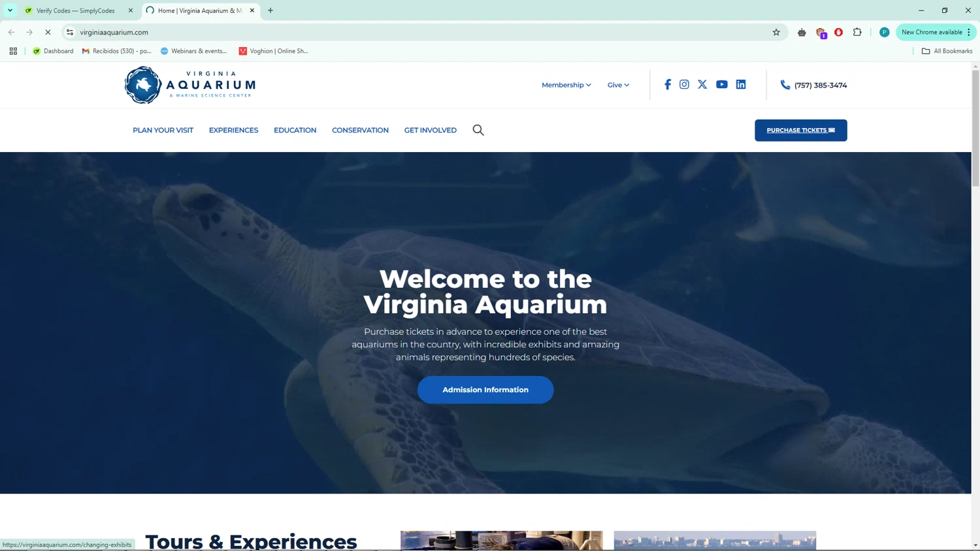The image size is (980, 551).
Task: Expand the Membership dropdown
Action: [566, 85]
